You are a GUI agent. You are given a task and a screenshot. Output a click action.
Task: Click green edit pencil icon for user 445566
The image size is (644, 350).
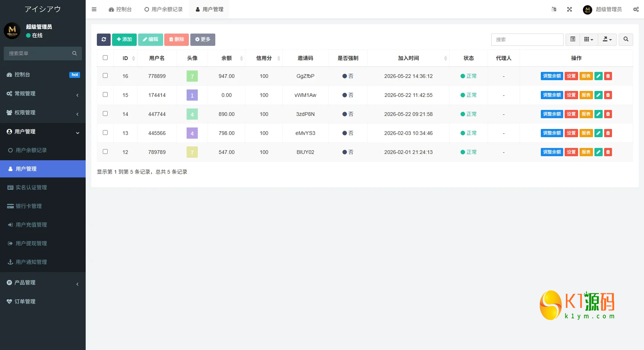coord(599,133)
